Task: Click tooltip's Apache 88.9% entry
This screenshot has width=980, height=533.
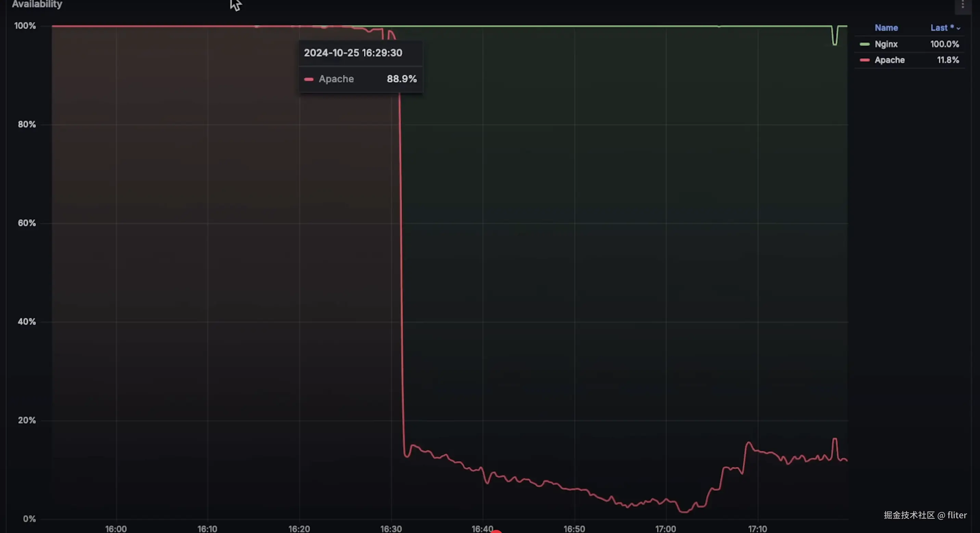Action: click(x=360, y=79)
